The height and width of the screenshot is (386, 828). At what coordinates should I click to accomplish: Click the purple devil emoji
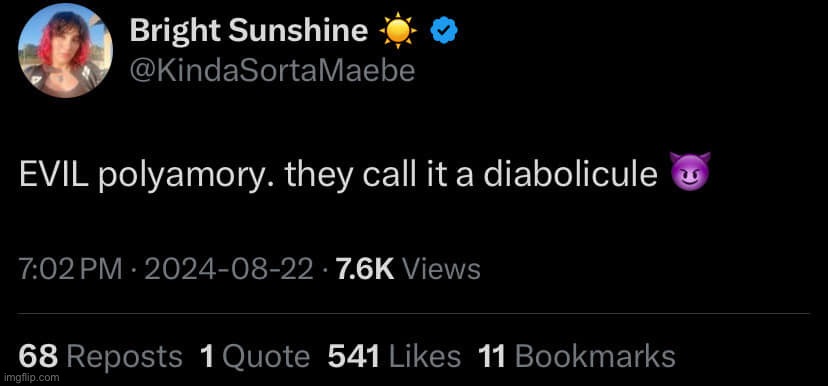click(x=690, y=173)
